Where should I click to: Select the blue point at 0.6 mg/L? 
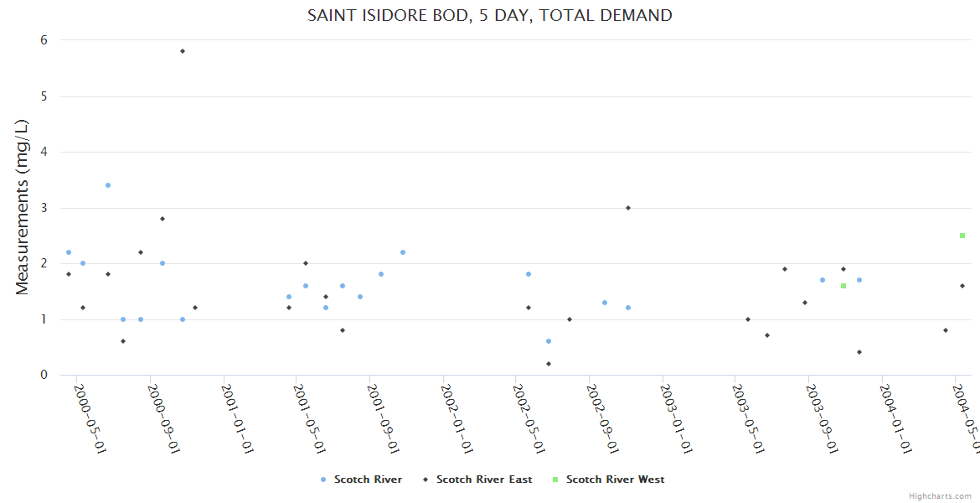(x=549, y=341)
